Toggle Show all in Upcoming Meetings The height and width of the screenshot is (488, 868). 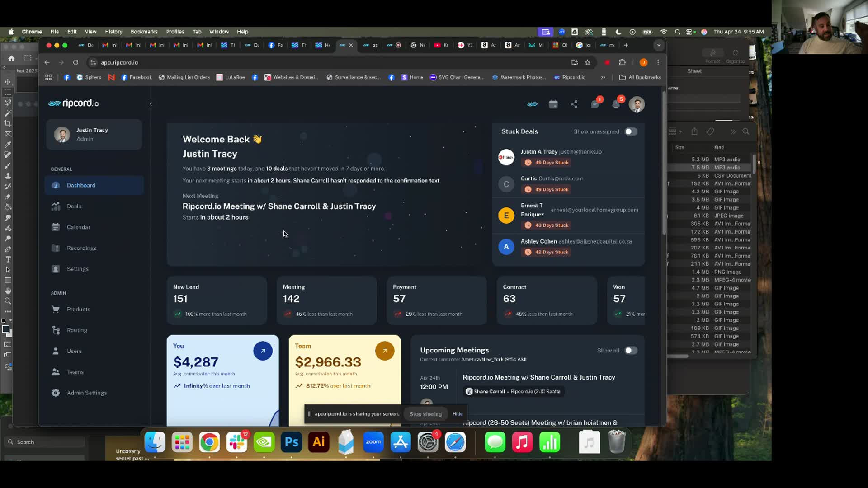coord(631,351)
